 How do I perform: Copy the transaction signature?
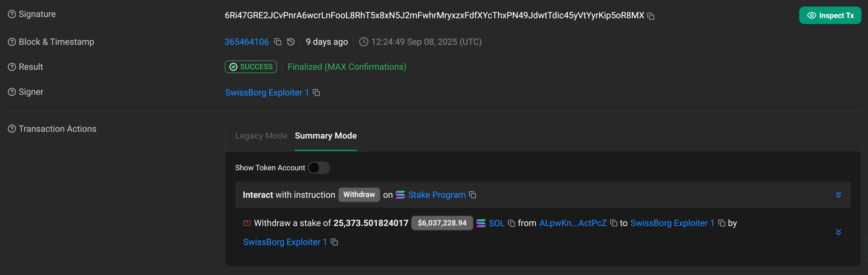point(651,16)
